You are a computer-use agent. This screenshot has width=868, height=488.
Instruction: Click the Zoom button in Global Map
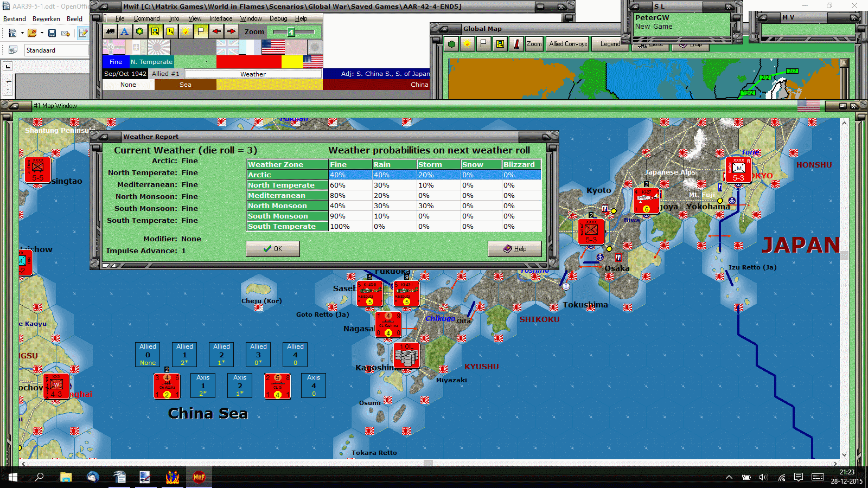(534, 44)
